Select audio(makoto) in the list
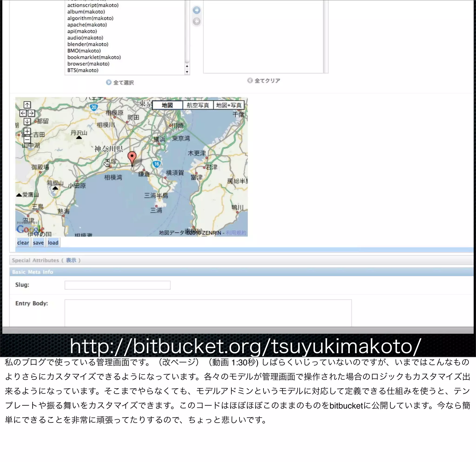Viewport: 476px width, 462px height. tap(85, 38)
